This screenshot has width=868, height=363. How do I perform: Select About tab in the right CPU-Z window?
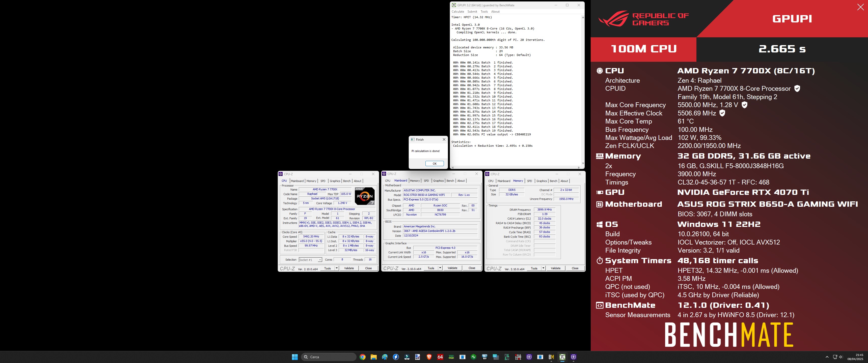pos(564,181)
